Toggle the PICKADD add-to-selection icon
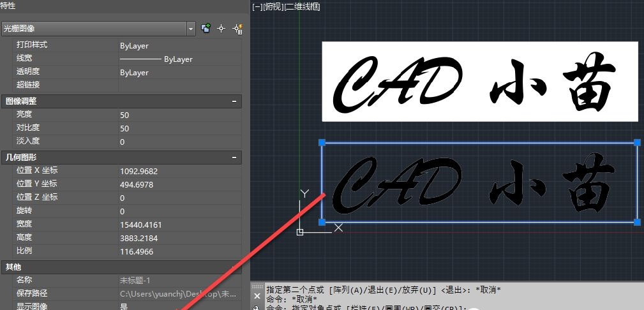This screenshot has height=310, width=644. (x=206, y=28)
